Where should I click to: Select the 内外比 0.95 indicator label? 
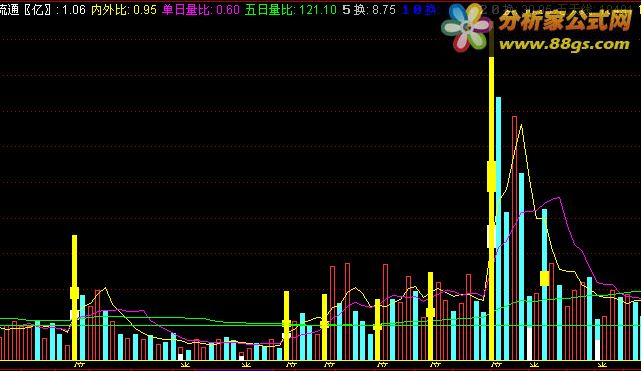pos(124,9)
